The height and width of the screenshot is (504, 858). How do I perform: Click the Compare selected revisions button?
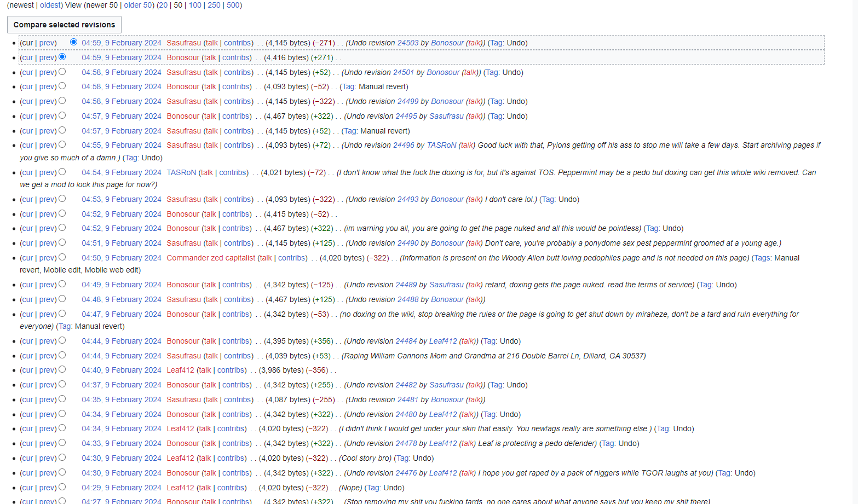[x=64, y=25]
